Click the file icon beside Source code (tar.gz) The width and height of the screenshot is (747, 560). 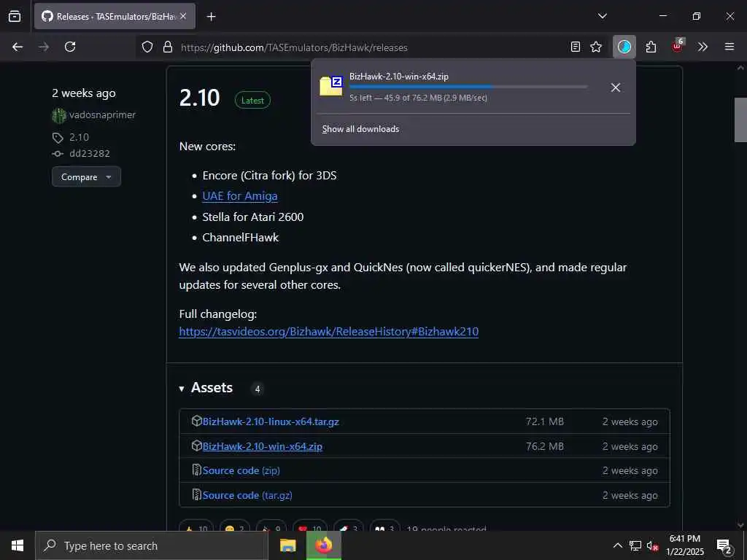[196, 495]
